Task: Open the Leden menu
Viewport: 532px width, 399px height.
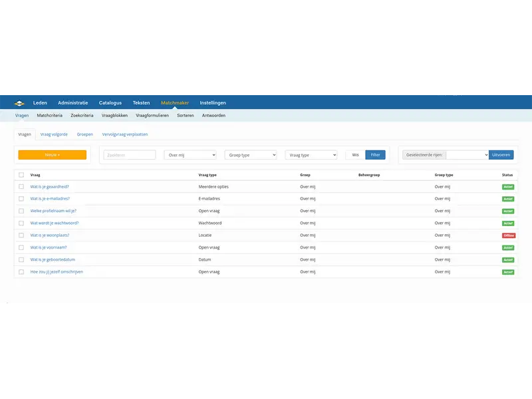Action: click(x=40, y=103)
